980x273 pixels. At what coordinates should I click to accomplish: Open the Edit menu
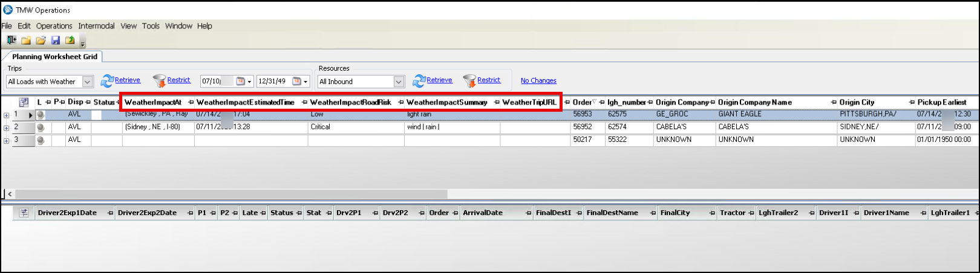pyautogui.click(x=24, y=26)
